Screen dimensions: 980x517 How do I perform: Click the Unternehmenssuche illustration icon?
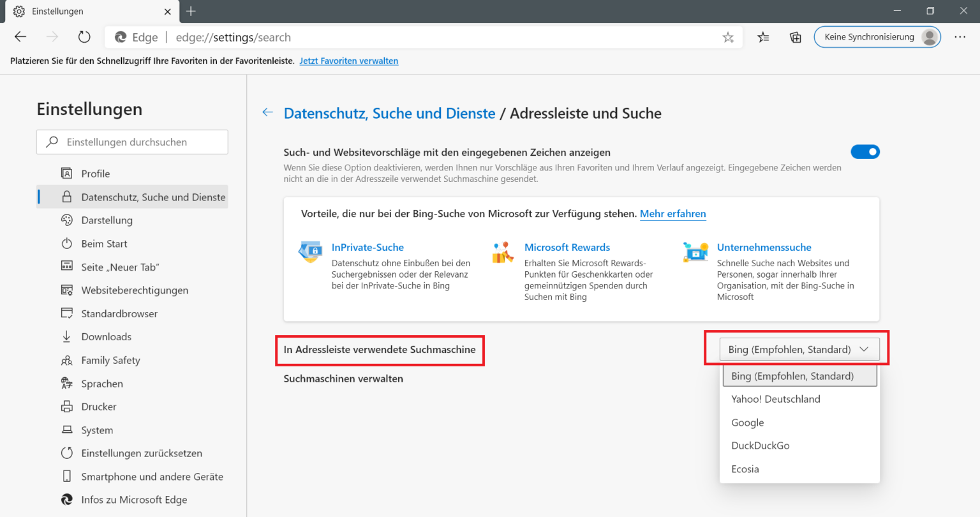click(x=695, y=252)
